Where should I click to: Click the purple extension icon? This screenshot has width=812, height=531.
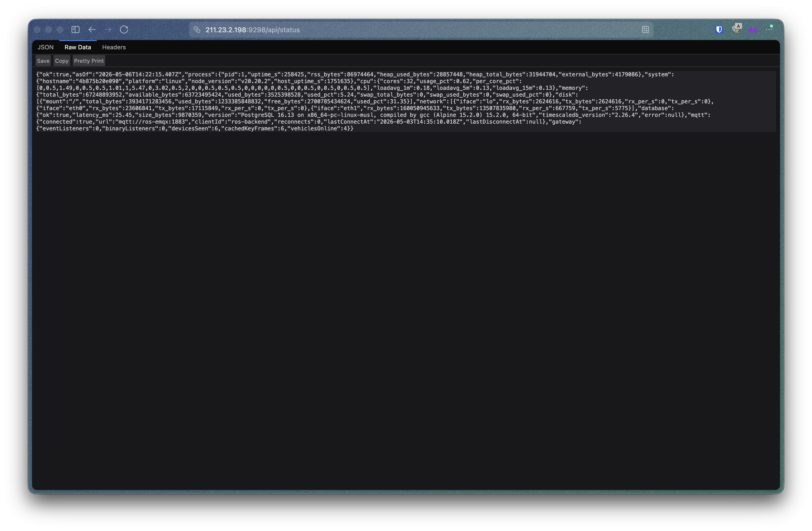pos(753,30)
